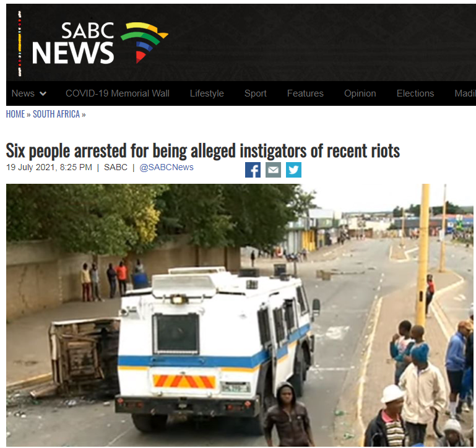Open the News navigation menu
This screenshot has width=476, height=448.
tap(23, 93)
